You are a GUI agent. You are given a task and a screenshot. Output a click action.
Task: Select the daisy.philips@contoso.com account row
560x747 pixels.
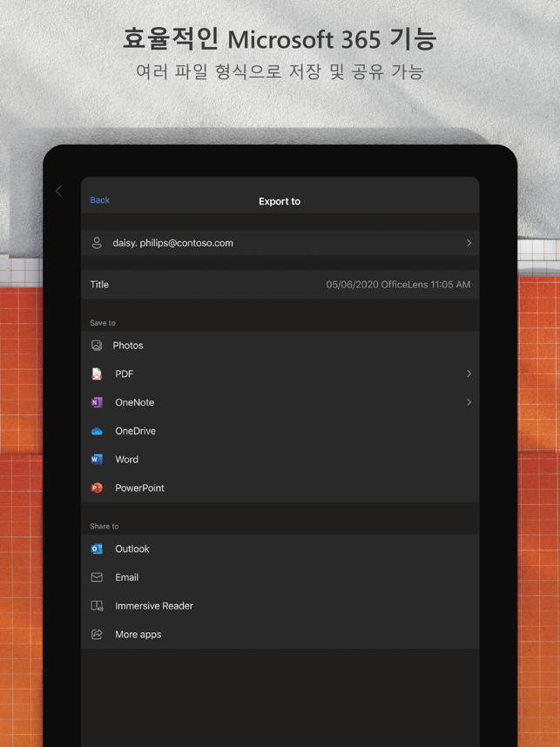click(x=279, y=243)
